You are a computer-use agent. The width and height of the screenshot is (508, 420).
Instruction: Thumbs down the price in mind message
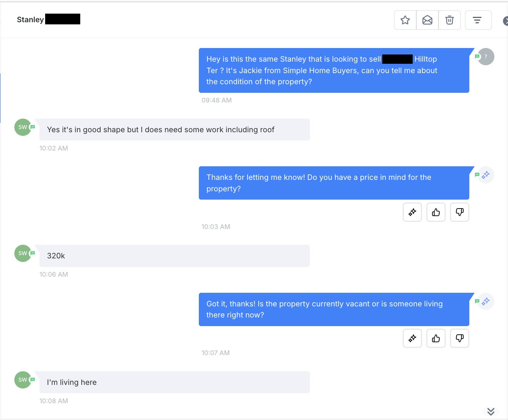[459, 212]
